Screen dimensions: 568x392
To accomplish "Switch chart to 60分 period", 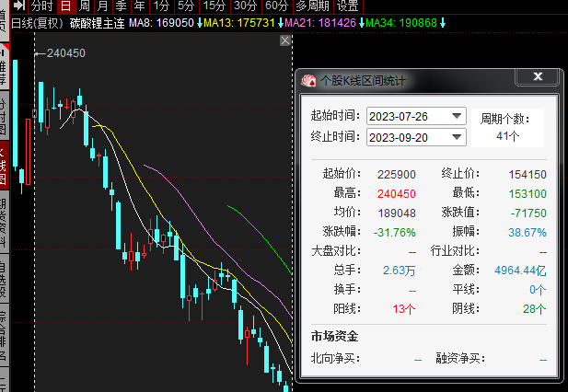I will point(276,6).
